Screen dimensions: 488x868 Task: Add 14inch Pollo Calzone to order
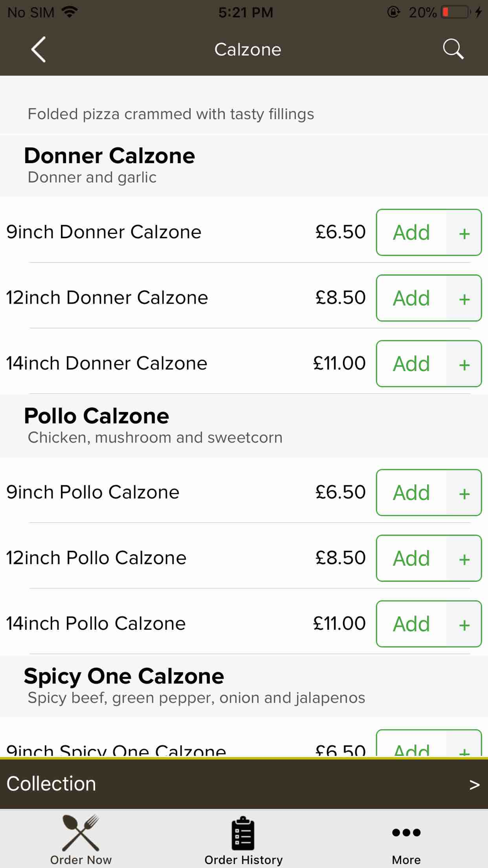click(x=411, y=624)
